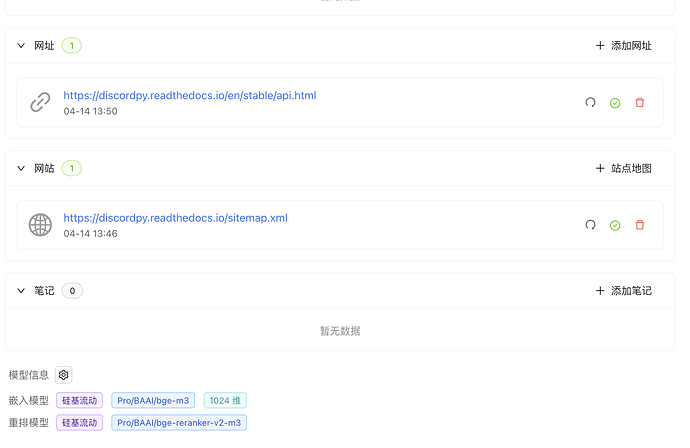Click the globe icon for sitemap.xml
The image size is (690, 448).
40,225
